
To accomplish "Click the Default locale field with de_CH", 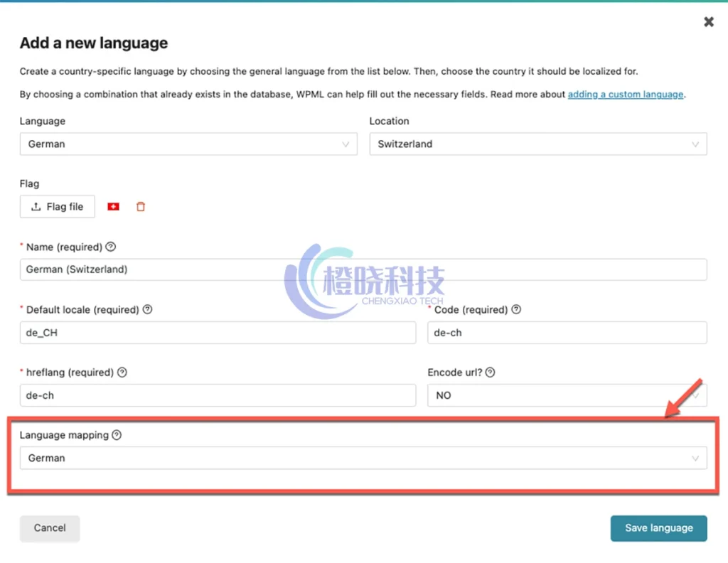I will click(x=218, y=333).
